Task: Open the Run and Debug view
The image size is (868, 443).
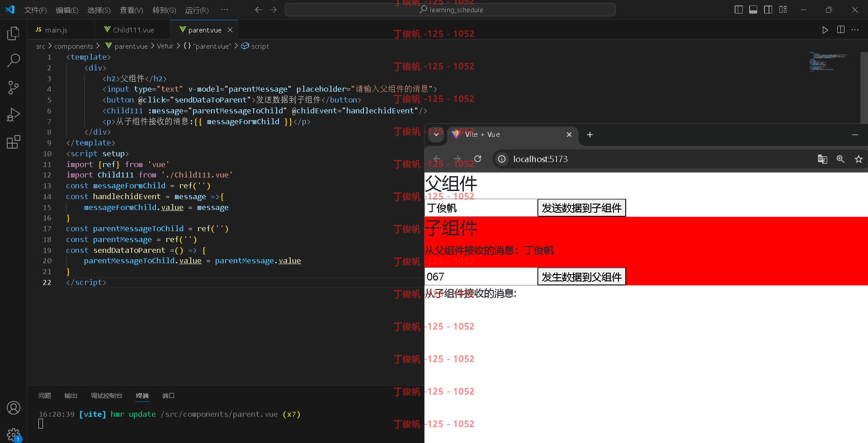Action: click(14, 115)
